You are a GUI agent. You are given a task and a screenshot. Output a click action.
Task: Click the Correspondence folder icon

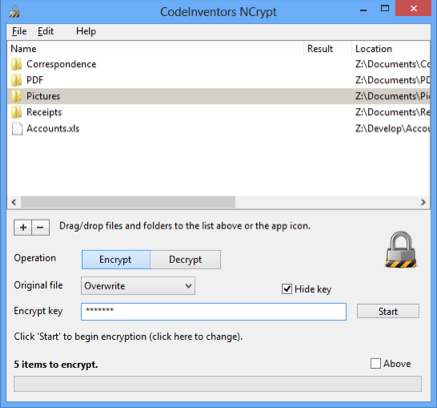coord(17,64)
